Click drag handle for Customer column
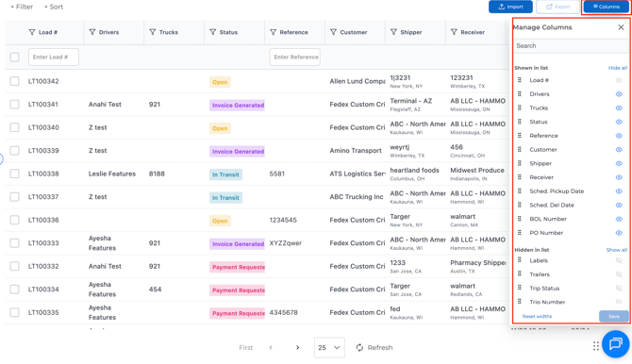 (520, 150)
